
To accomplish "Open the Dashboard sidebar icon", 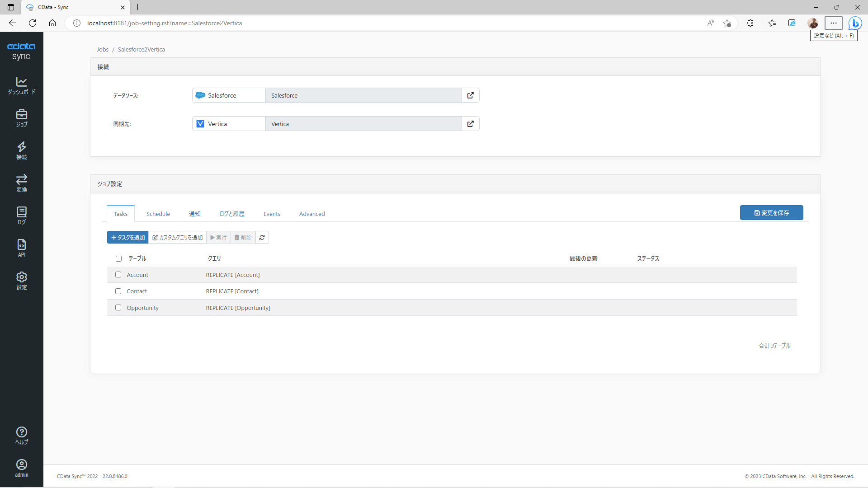I will pyautogui.click(x=21, y=85).
